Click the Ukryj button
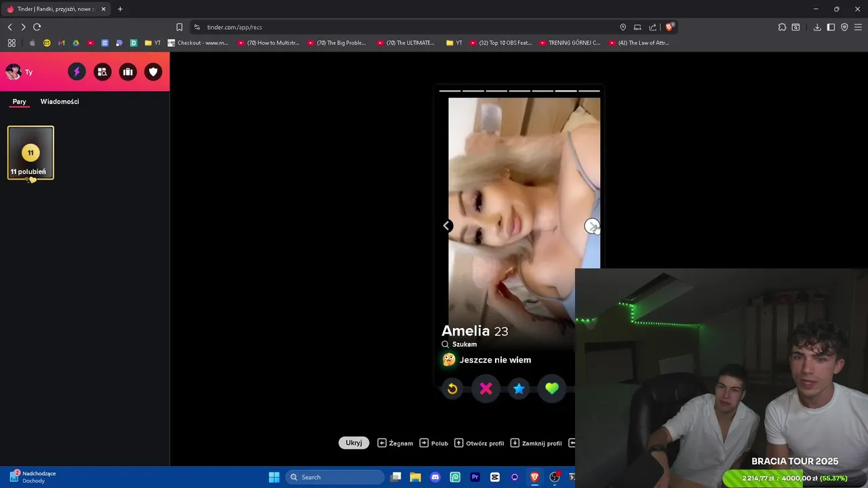This screenshot has height=488, width=868. coord(354,443)
